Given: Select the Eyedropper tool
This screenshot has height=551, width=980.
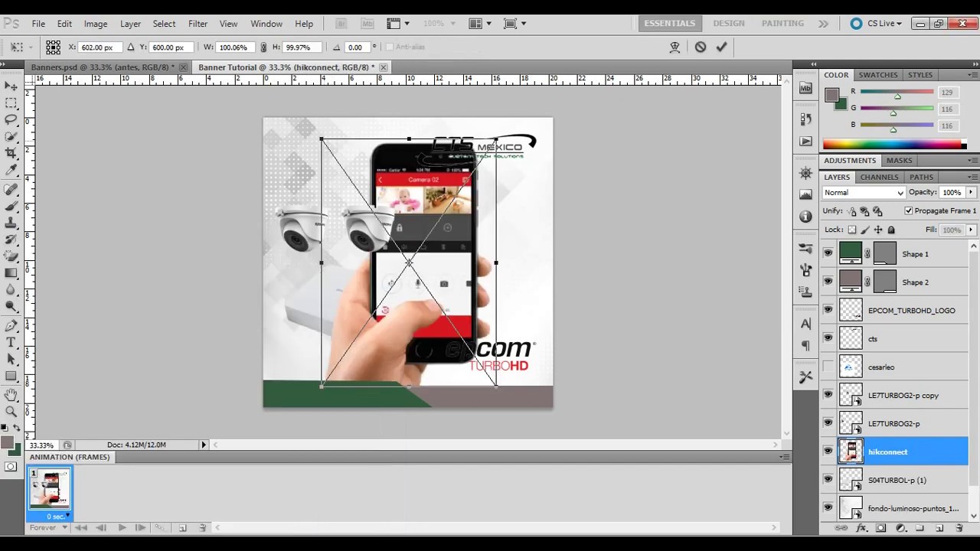Looking at the screenshot, I should [x=11, y=170].
